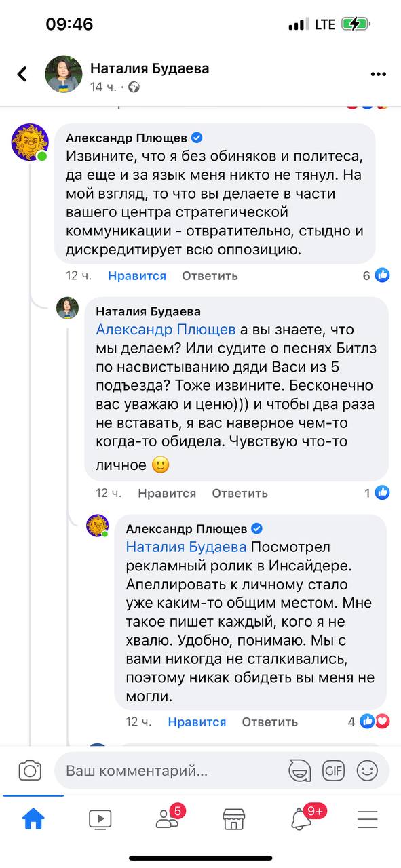Open the emoji picker for the comment

point(367,770)
